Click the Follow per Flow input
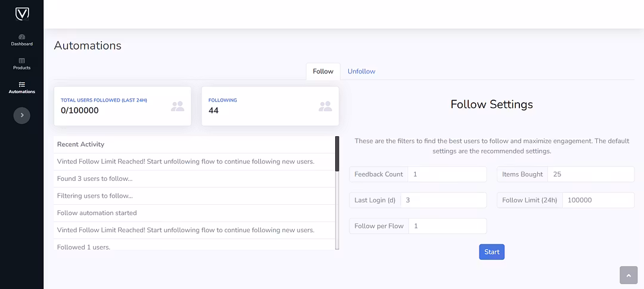This screenshot has height=289, width=644. tap(447, 226)
